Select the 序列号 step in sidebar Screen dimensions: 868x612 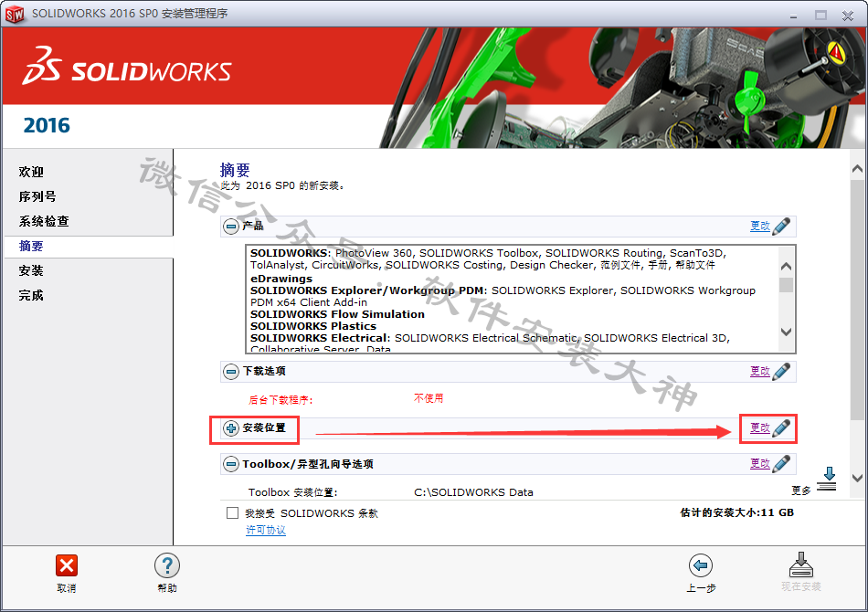point(37,196)
